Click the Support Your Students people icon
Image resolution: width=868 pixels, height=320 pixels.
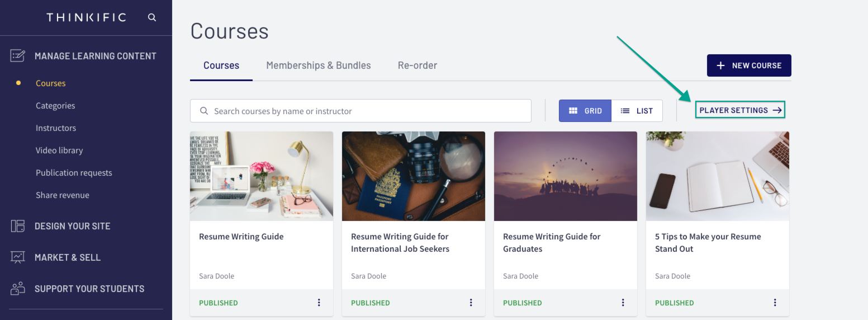[18, 289]
